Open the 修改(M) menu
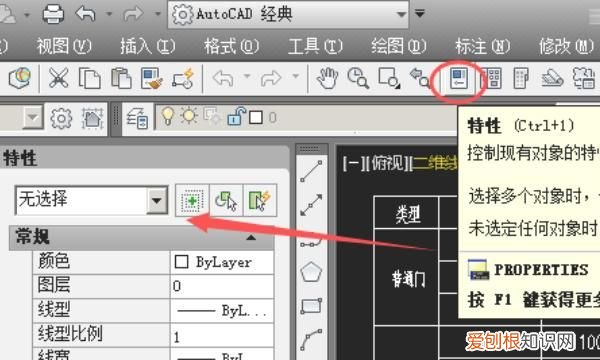Screen dimensions: 600x360 566,46
